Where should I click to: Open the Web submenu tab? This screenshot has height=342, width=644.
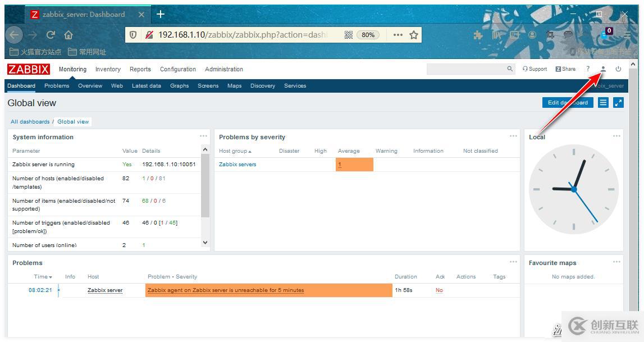coord(117,86)
